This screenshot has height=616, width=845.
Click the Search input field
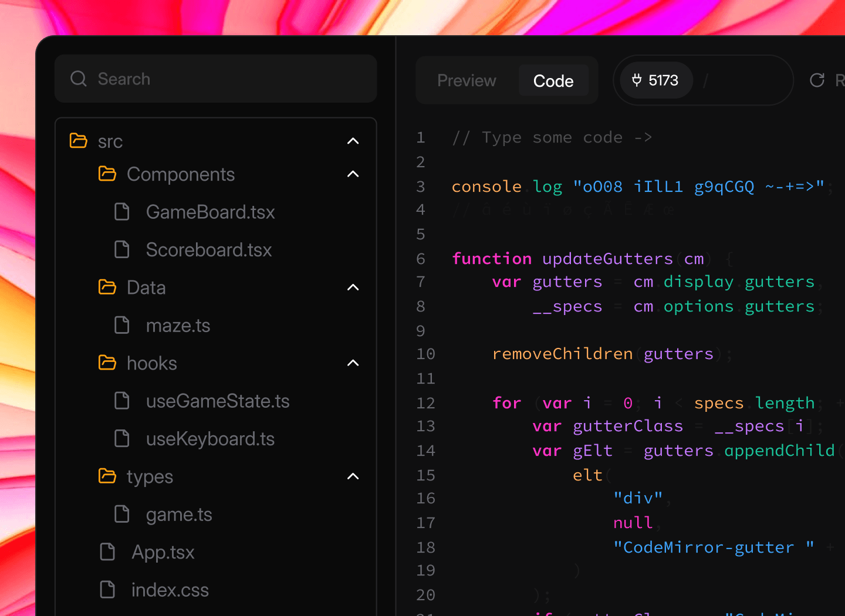pos(216,79)
